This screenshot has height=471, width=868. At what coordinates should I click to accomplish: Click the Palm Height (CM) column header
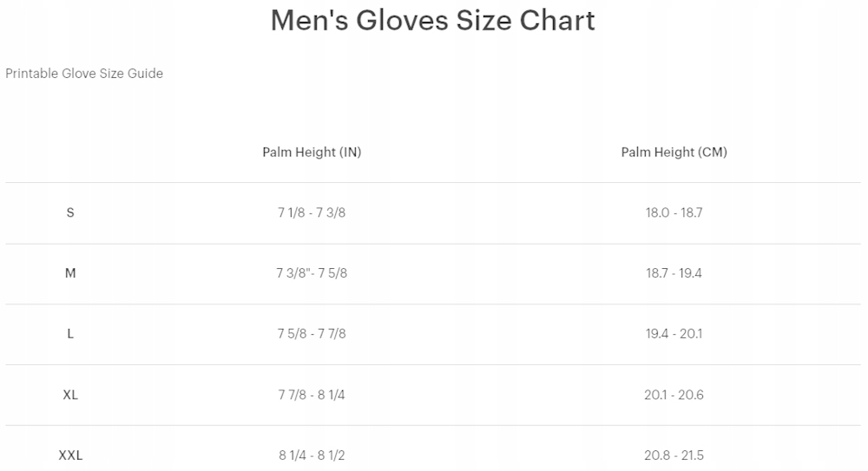674,152
